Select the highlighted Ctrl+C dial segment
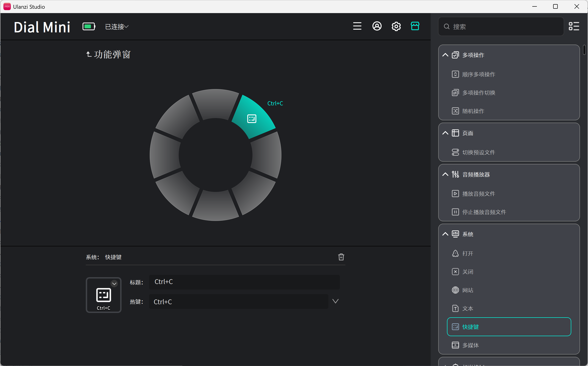 coord(253,117)
